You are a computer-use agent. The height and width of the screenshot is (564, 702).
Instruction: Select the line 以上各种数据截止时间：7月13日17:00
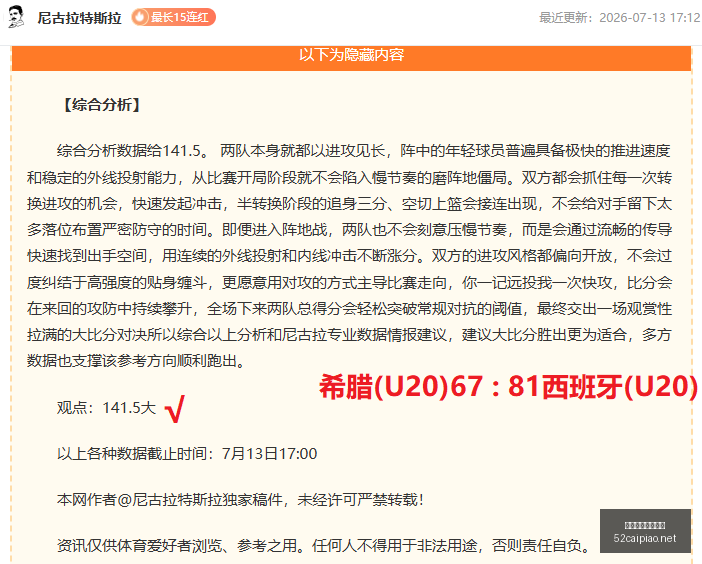[x=187, y=454]
